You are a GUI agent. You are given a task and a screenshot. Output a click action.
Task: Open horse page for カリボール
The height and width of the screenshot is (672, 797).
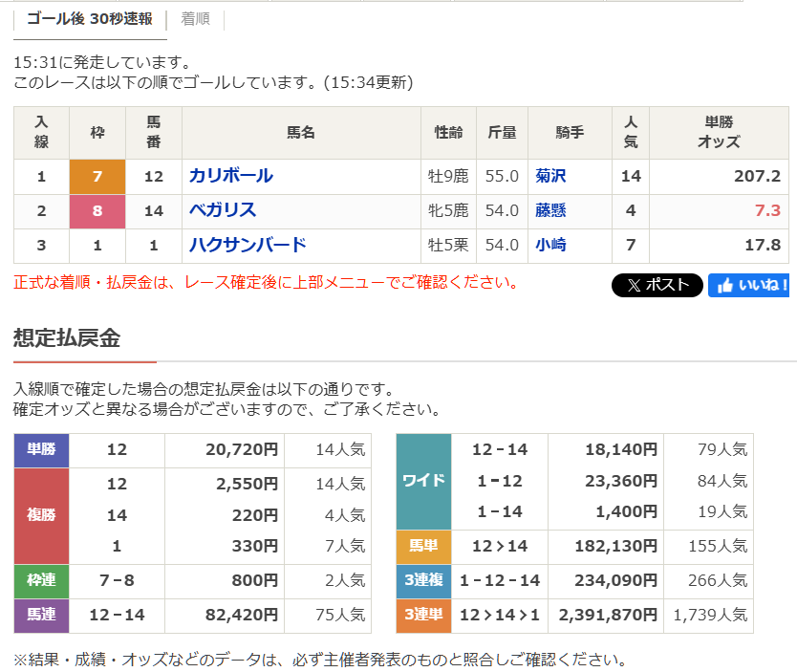231,176
